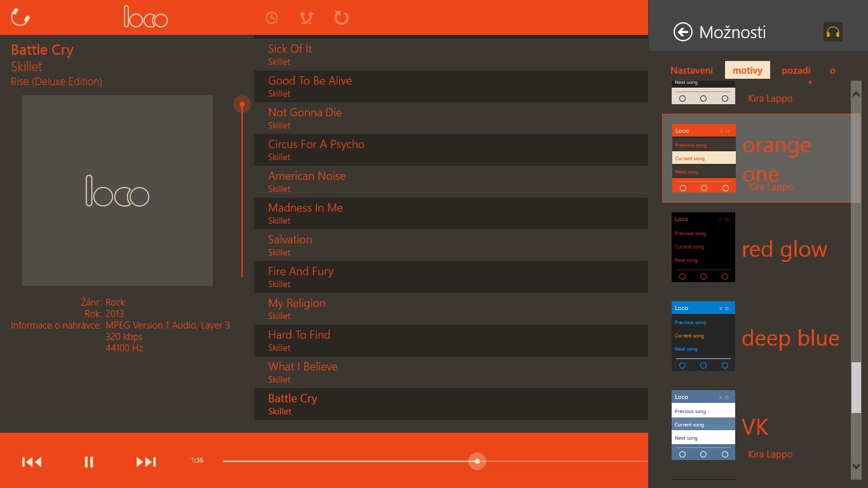Click the headphones icon in Možnosti panel
This screenshot has width=868, height=488.
832,32
